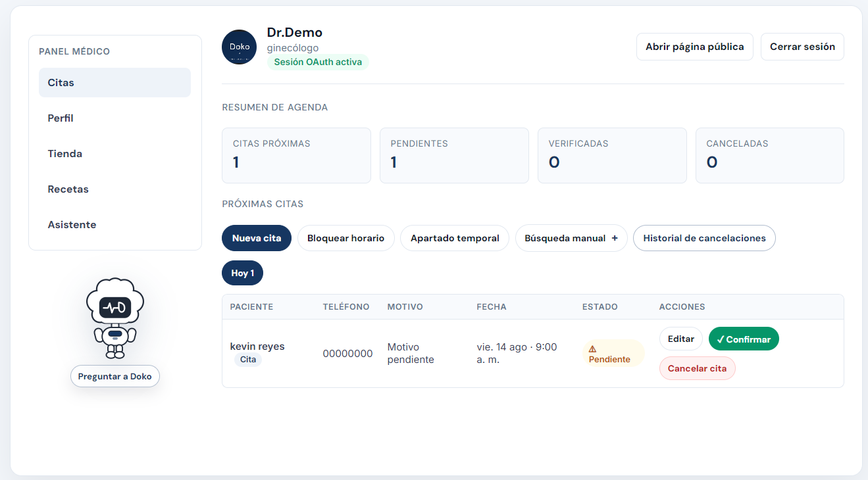Click date vie. 14 ago · 9:00 a. m.
The height and width of the screenshot is (480, 868).
517,353
